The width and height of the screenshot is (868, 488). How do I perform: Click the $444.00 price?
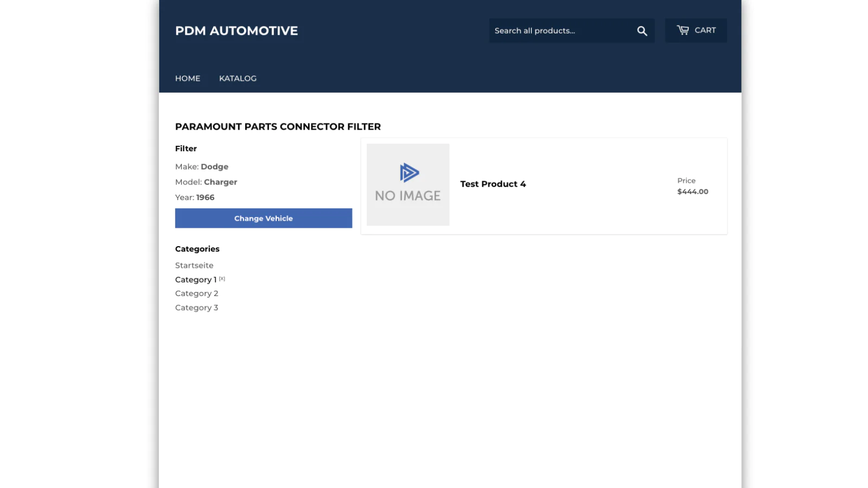[x=692, y=191]
